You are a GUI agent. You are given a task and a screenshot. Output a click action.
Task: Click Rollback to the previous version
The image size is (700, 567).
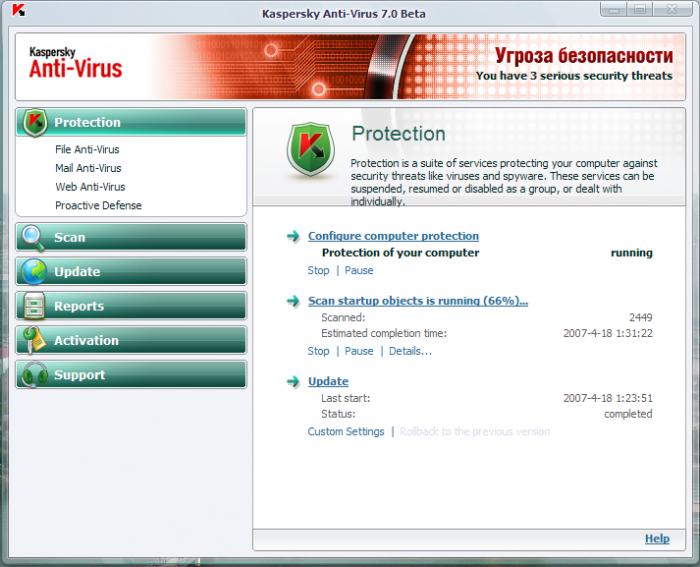point(475,432)
